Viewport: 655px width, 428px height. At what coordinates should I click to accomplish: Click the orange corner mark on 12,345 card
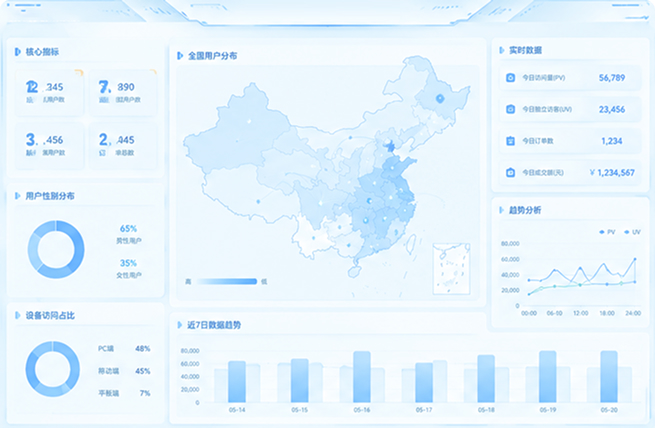pyautogui.click(x=79, y=72)
